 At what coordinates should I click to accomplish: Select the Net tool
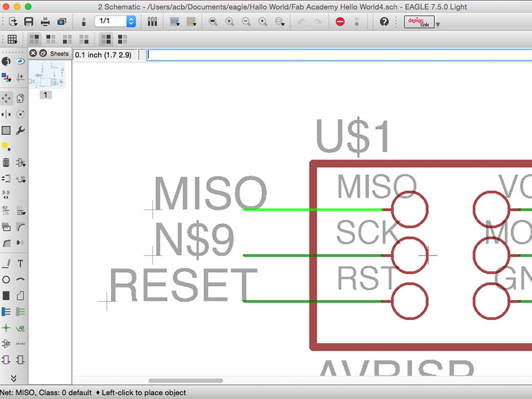(x=21, y=311)
